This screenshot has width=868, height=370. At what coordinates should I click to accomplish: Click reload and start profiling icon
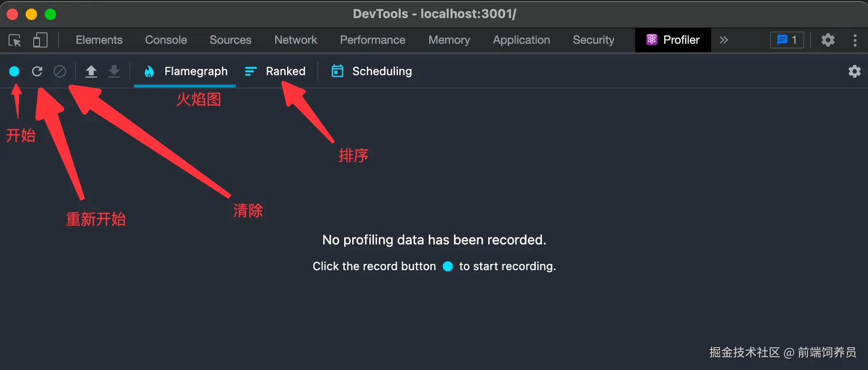37,71
